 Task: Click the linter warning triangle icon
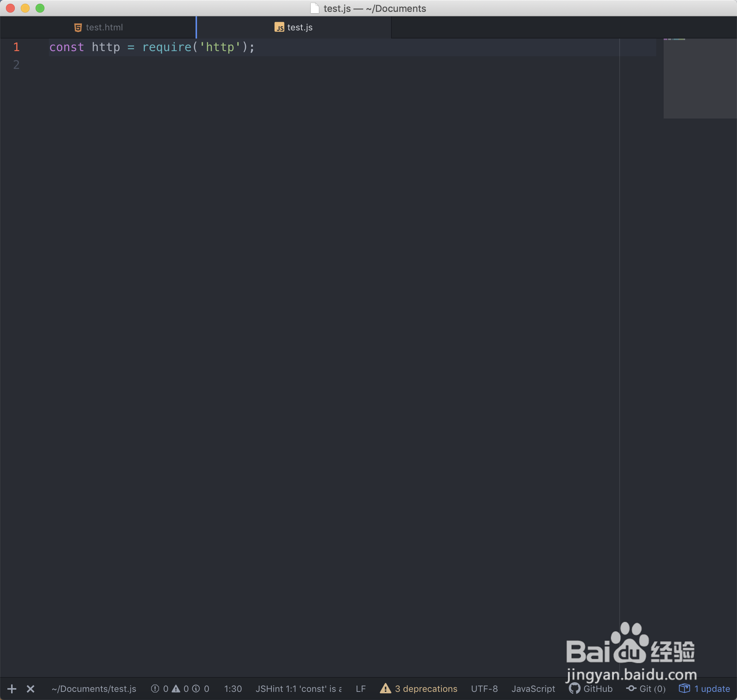coord(176,689)
